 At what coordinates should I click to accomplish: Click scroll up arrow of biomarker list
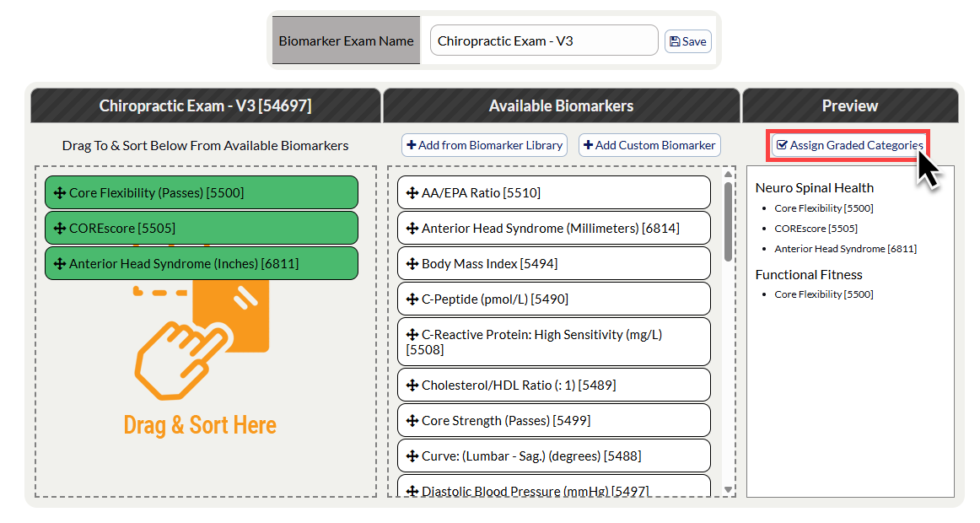point(728,175)
